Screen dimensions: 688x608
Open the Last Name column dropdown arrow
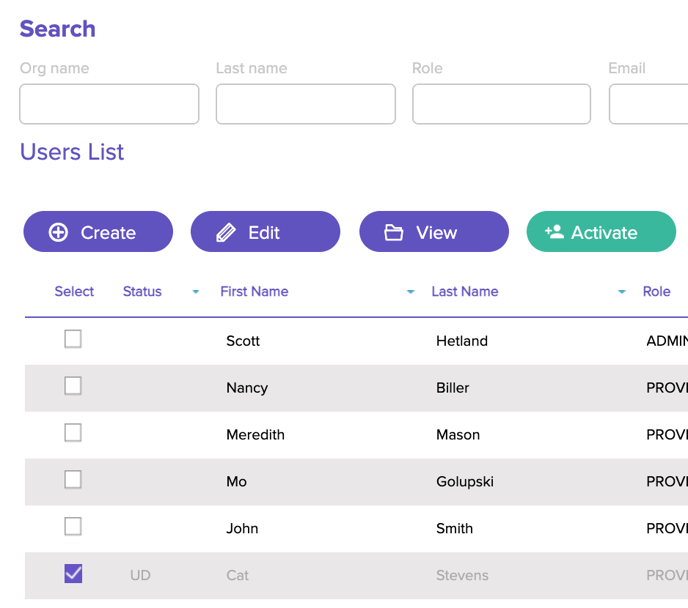pos(621,292)
